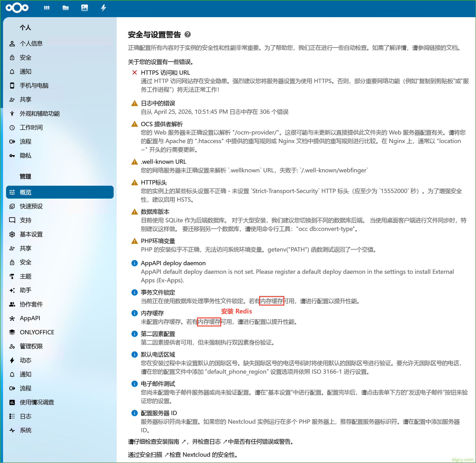Screen dimensions: 476x463
Task: Open the Files folder icon in top bar
Action: click(66, 8)
